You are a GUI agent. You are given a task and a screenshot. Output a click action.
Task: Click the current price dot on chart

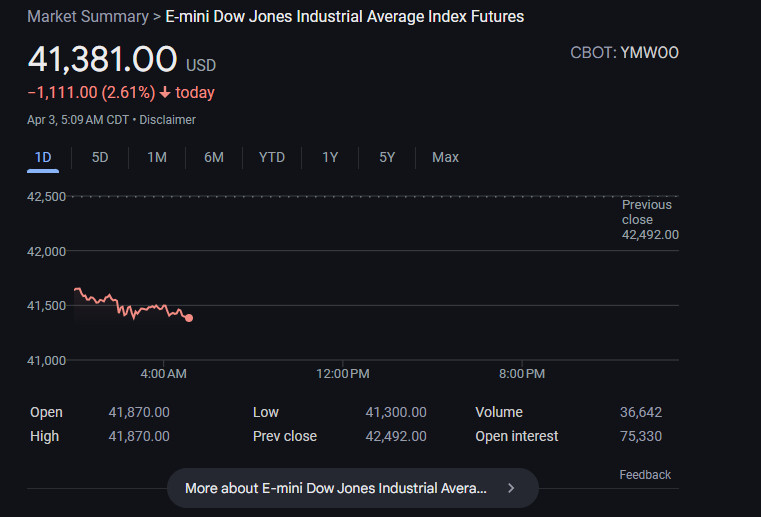pyautogui.click(x=189, y=318)
